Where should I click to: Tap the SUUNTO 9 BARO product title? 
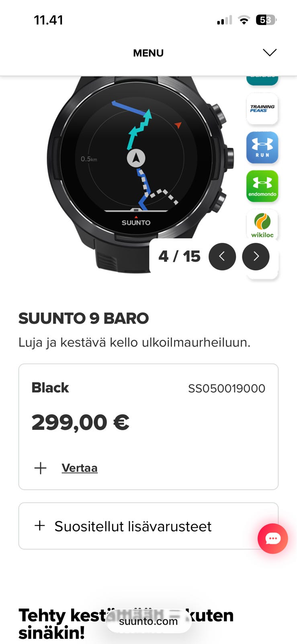point(84,318)
